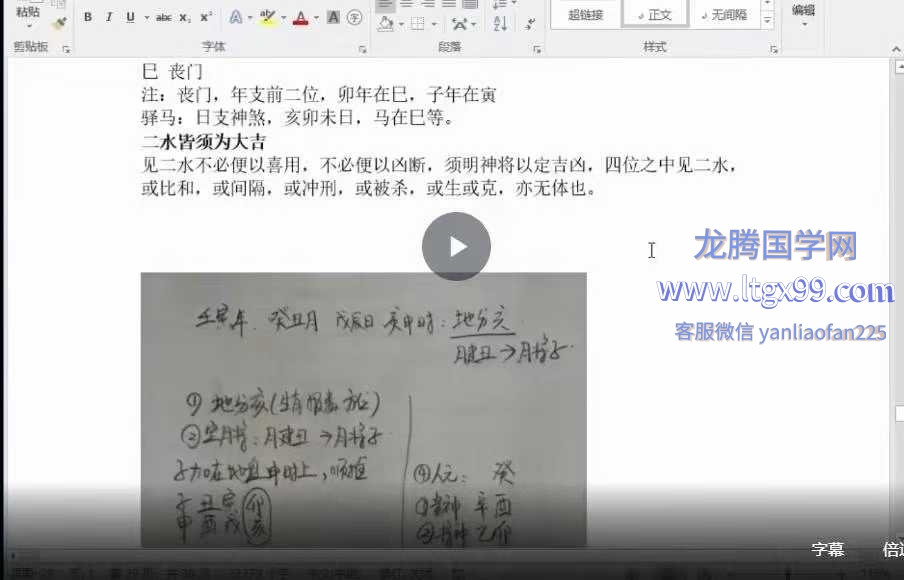Apply subscript formatting
The height and width of the screenshot is (580, 904).
[184, 18]
